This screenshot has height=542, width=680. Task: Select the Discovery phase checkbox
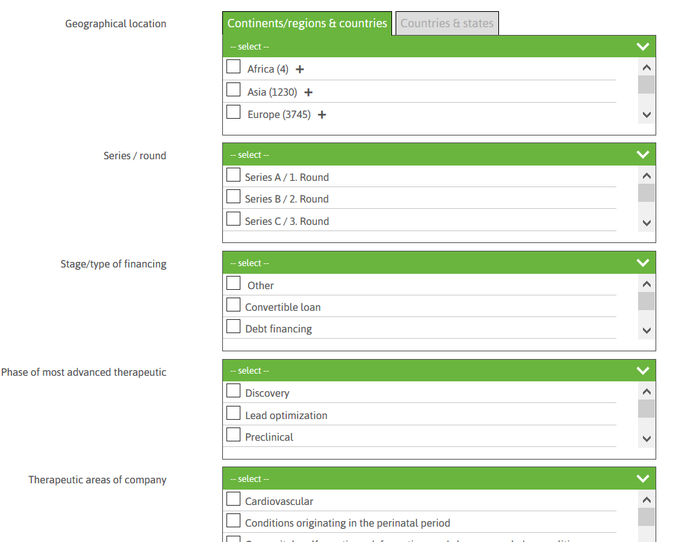[233, 391]
